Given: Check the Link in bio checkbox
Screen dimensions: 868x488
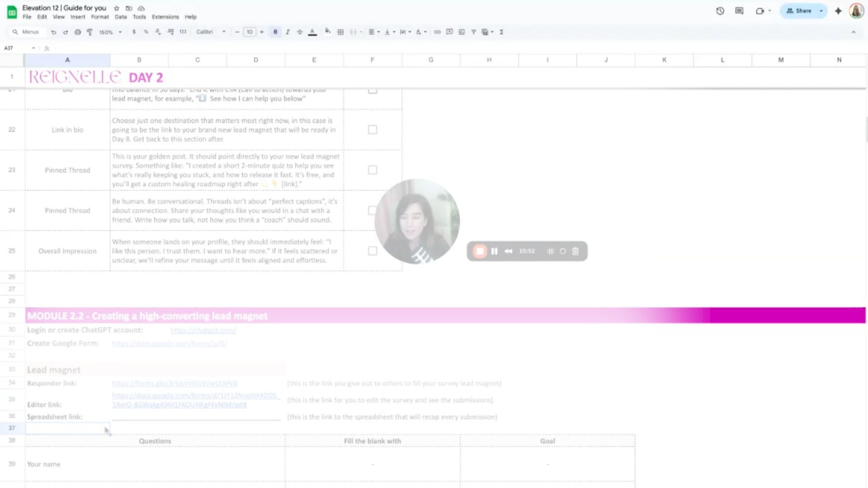Looking at the screenshot, I should 372,130.
